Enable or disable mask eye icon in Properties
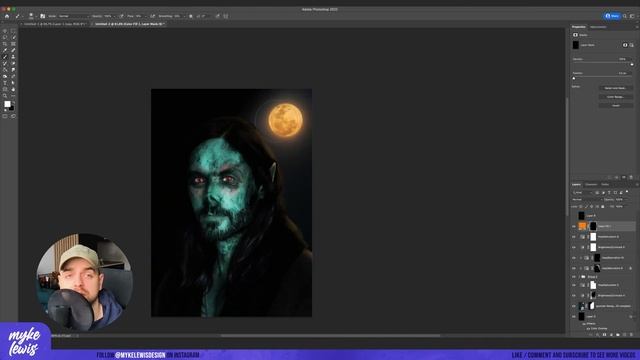 [624, 177]
